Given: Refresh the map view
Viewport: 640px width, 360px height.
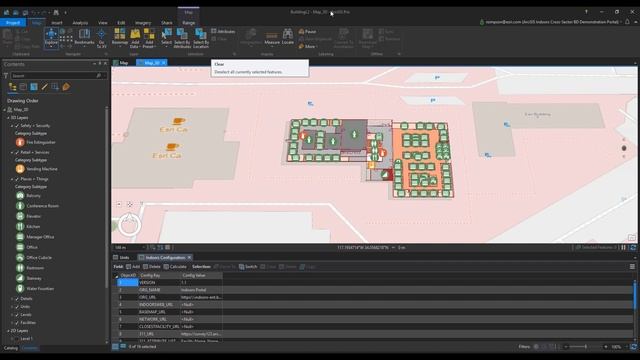Looking at the screenshot, I should 633,247.
